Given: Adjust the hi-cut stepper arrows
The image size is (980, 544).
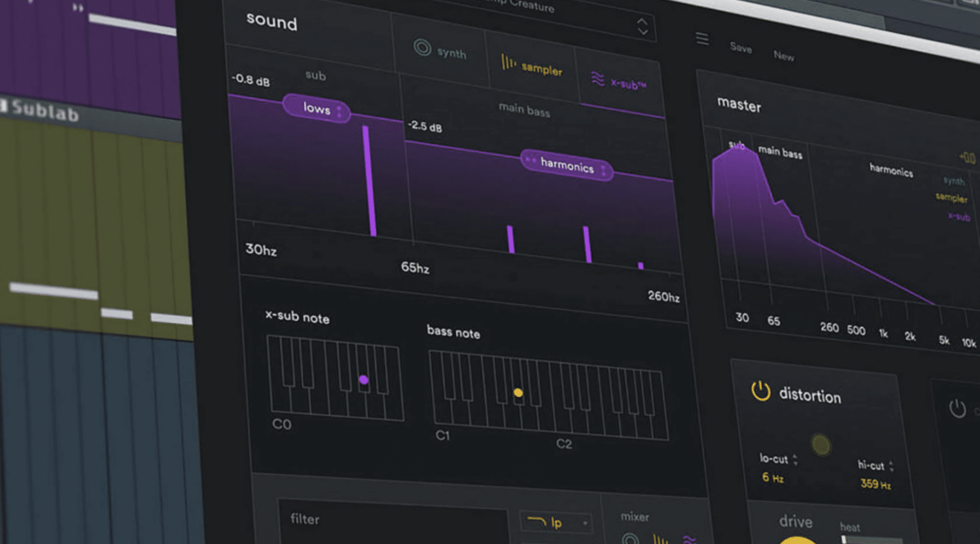Looking at the screenshot, I should [x=891, y=466].
